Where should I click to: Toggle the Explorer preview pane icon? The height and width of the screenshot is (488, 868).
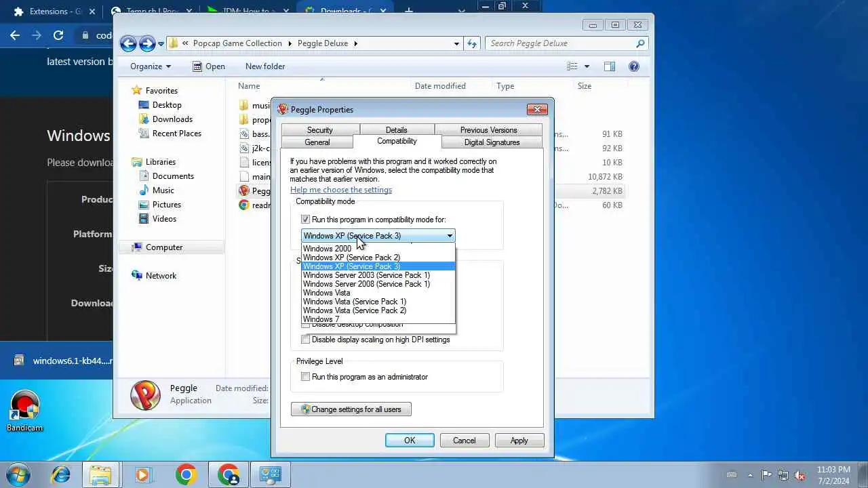pyautogui.click(x=610, y=66)
